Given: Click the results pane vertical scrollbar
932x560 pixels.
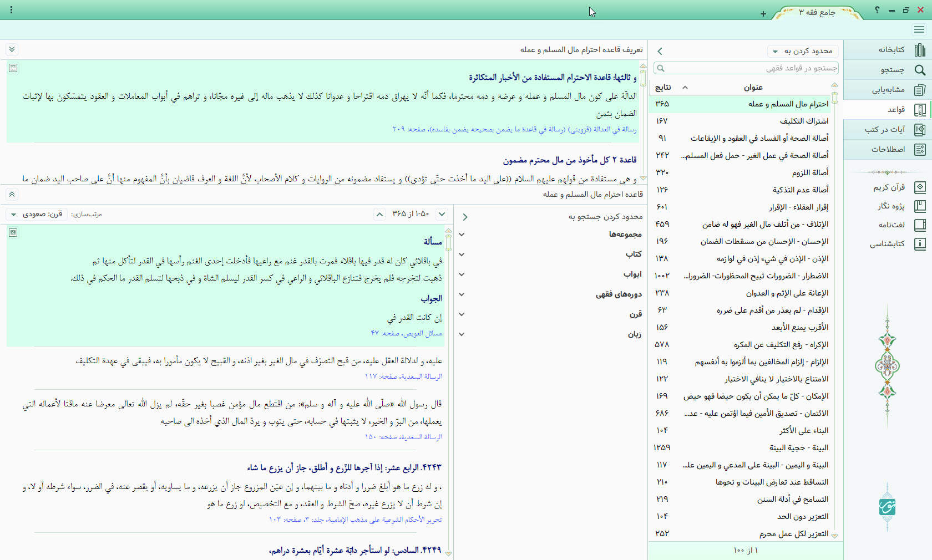Looking at the screenshot, I should tap(448, 391).
